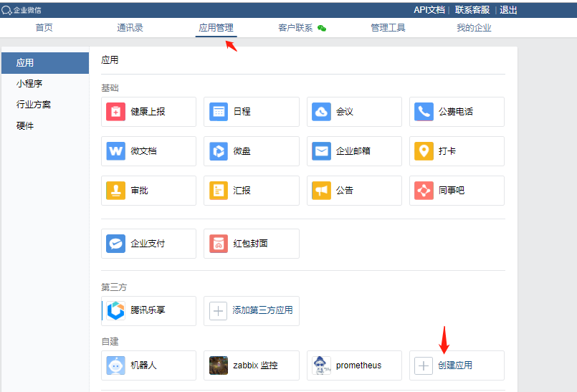The image size is (577, 392).
Task: Open the 腾讯乐享 hexagon icon
Action: click(x=115, y=310)
